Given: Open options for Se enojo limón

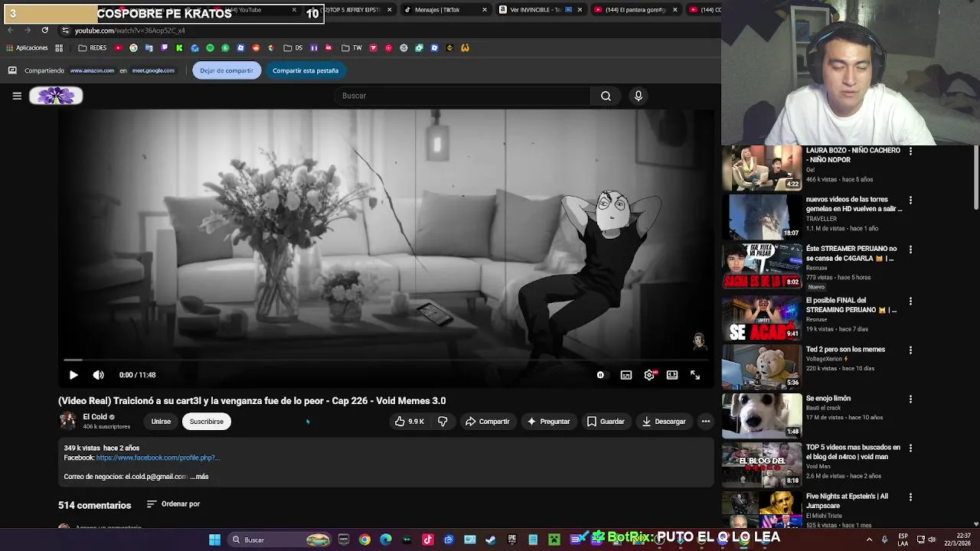Looking at the screenshot, I should click(x=910, y=399).
